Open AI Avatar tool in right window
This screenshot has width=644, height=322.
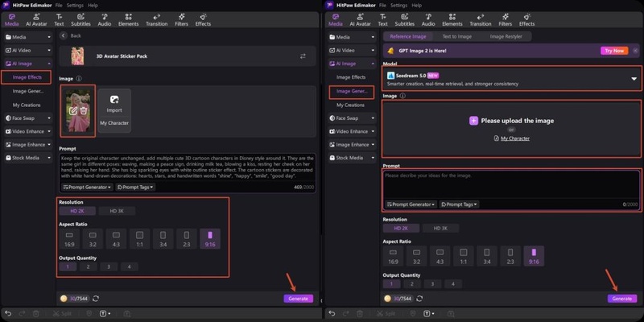pos(360,19)
